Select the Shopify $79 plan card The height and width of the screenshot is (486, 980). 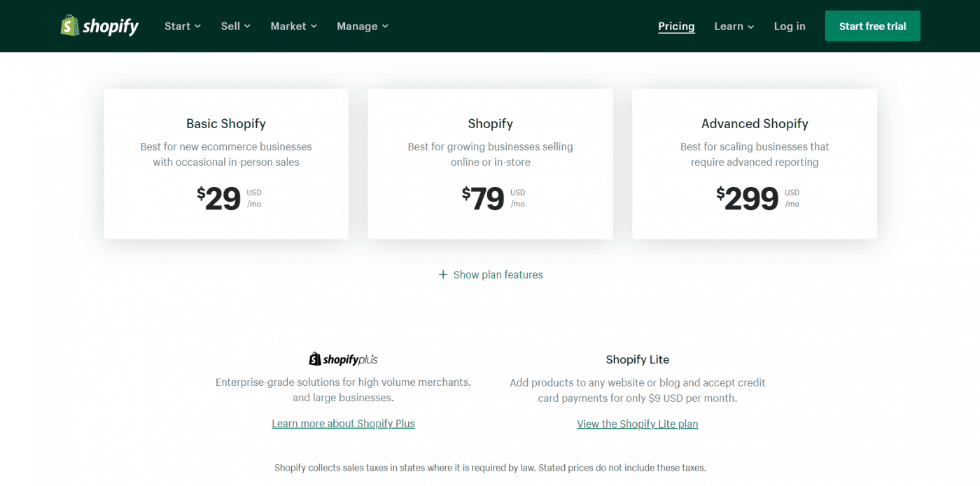coord(490,164)
